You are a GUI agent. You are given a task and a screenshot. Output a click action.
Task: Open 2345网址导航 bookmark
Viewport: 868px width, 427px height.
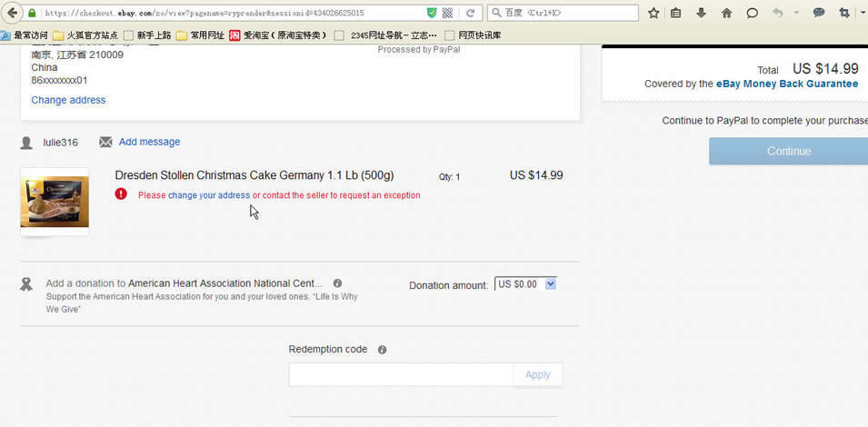[386, 35]
